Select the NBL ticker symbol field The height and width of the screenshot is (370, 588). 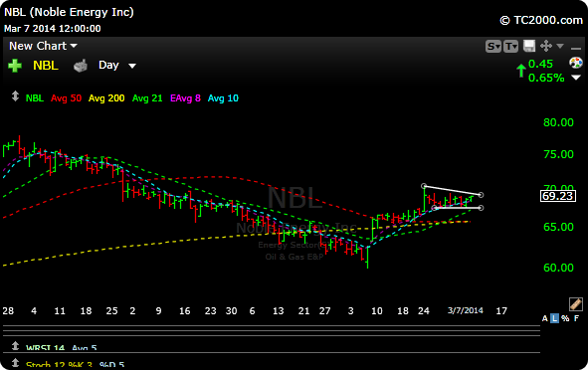[x=46, y=66]
